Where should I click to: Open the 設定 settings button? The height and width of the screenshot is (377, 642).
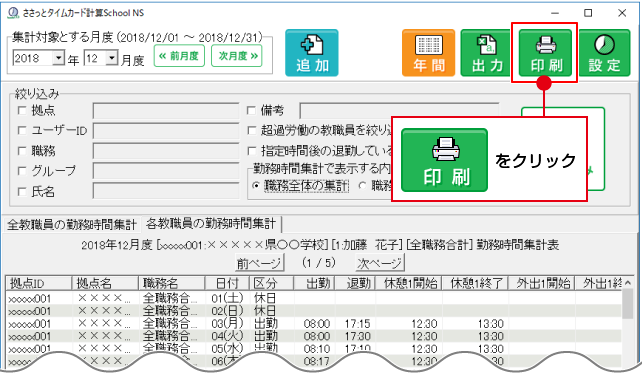click(604, 53)
